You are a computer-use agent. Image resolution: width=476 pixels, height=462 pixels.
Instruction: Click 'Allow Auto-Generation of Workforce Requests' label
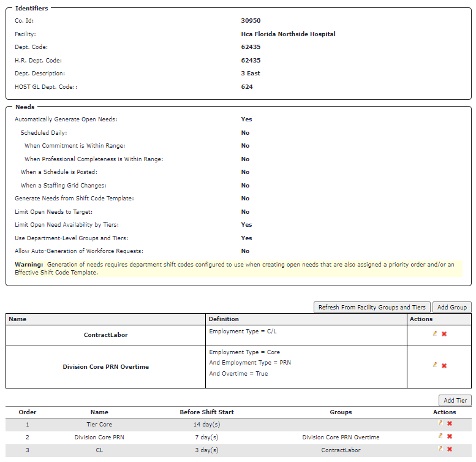[x=79, y=251]
